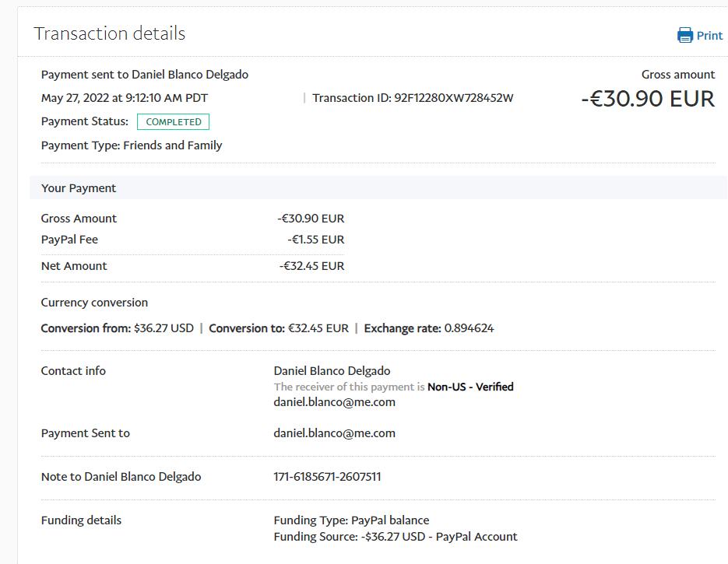
Task: Click the Transaction details heading
Action: pyautogui.click(x=109, y=33)
